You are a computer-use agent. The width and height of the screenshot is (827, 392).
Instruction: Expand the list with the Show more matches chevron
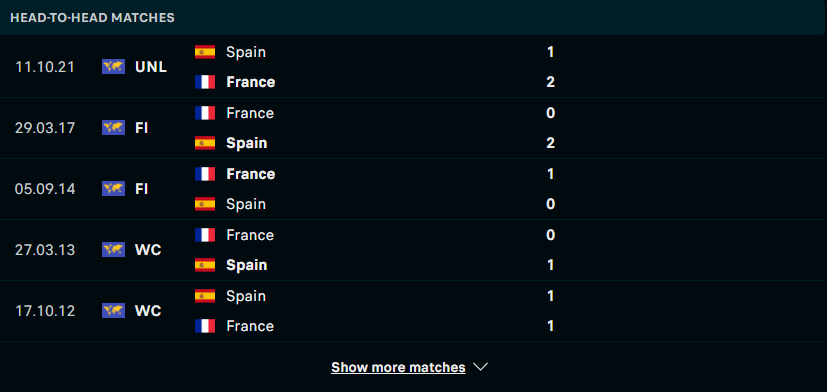(480, 367)
